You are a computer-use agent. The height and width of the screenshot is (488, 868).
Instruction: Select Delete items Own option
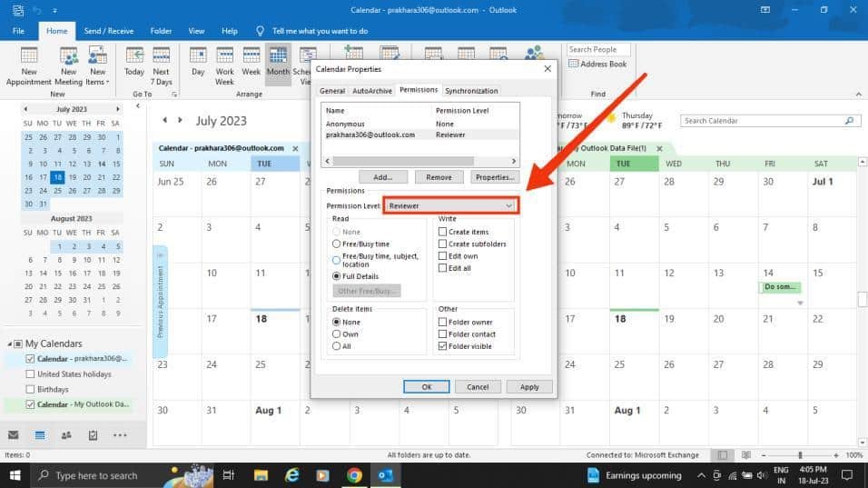click(x=336, y=334)
